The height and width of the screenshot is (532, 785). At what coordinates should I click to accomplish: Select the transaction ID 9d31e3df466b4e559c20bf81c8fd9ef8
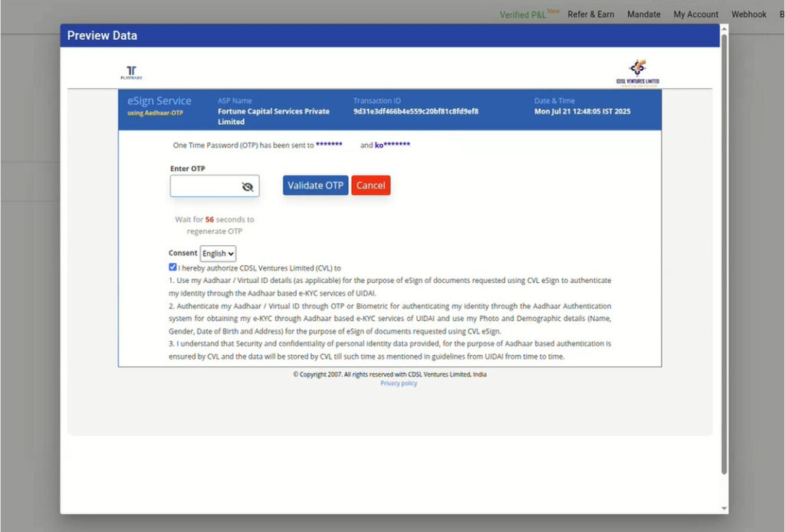416,111
